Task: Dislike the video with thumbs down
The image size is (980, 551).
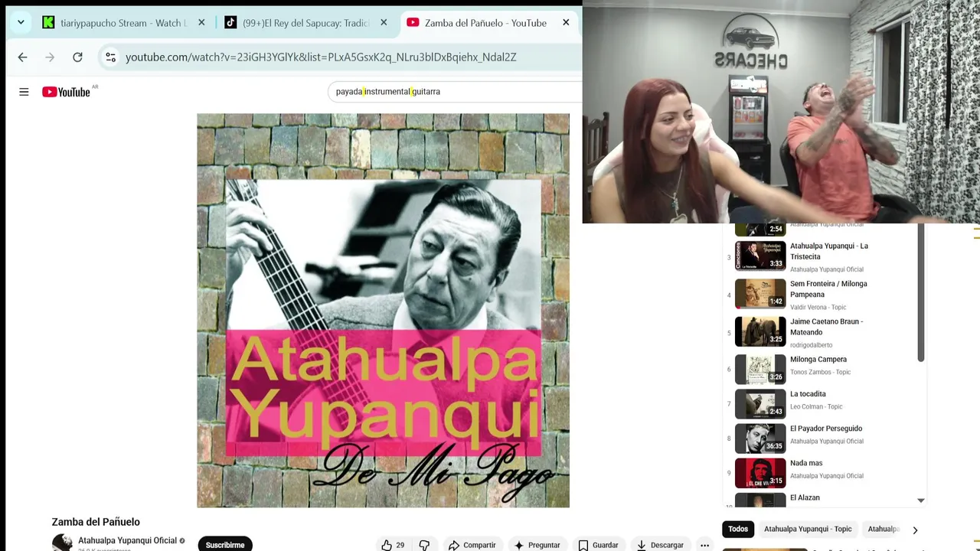Action: point(424,545)
